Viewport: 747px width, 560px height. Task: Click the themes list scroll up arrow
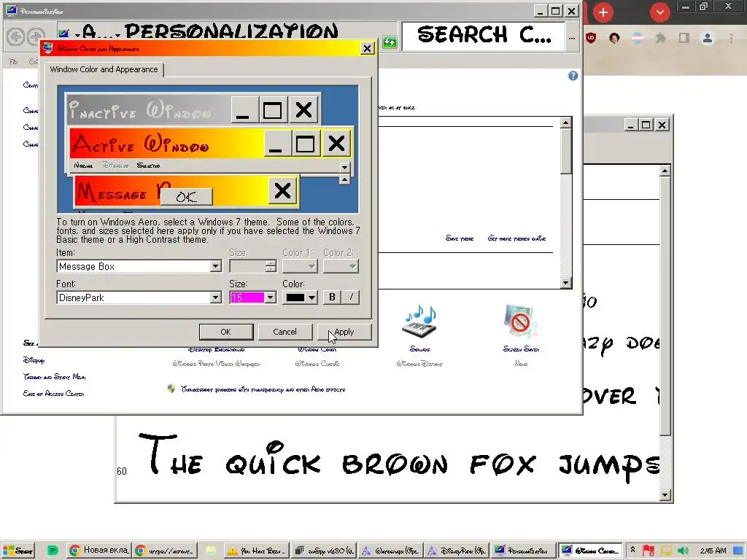click(x=565, y=122)
